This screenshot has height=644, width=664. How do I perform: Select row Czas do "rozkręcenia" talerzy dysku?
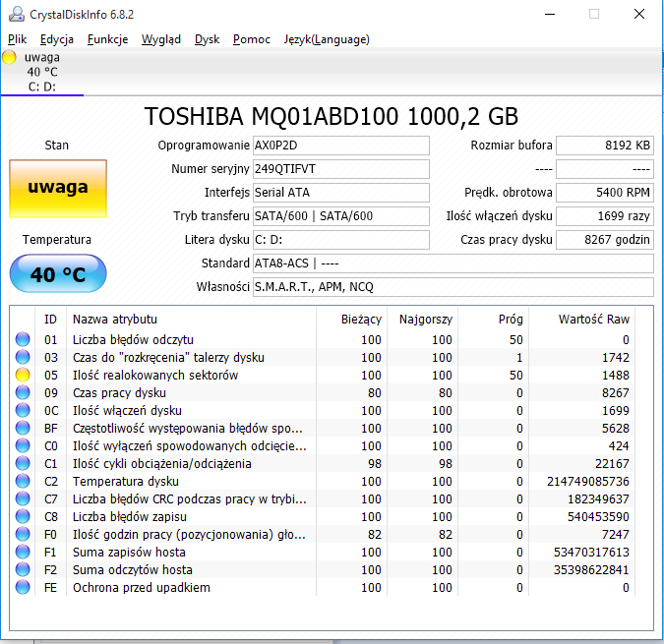[x=322, y=357]
